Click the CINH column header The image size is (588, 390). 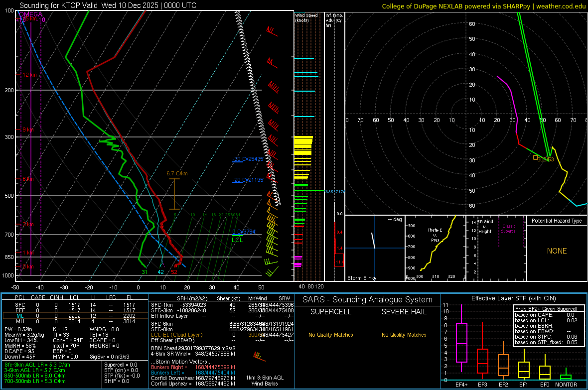pos(56,297)
